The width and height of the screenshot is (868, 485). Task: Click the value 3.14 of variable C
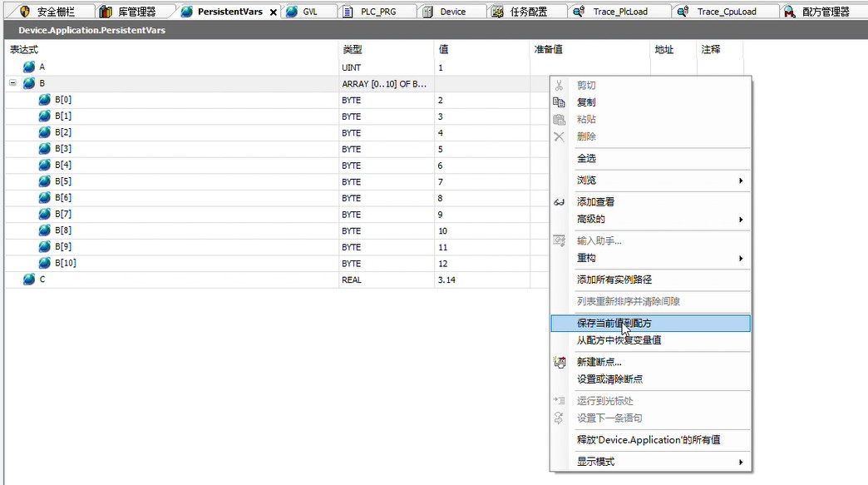click(x=446, y=280)
